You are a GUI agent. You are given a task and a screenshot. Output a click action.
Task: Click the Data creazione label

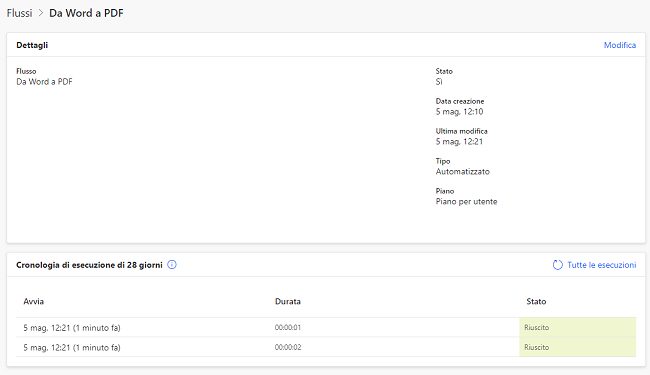460,101
